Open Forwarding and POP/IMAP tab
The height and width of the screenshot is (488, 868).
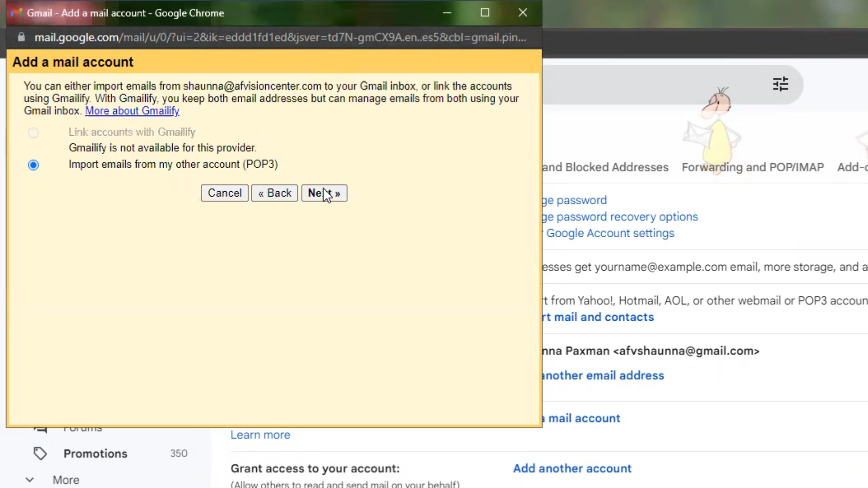(752, 167)
